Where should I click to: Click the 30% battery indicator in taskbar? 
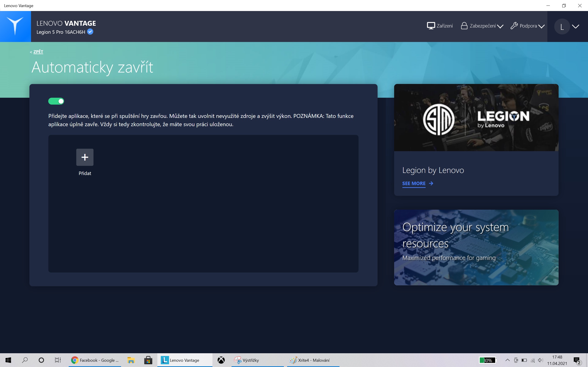coord(487,360)
